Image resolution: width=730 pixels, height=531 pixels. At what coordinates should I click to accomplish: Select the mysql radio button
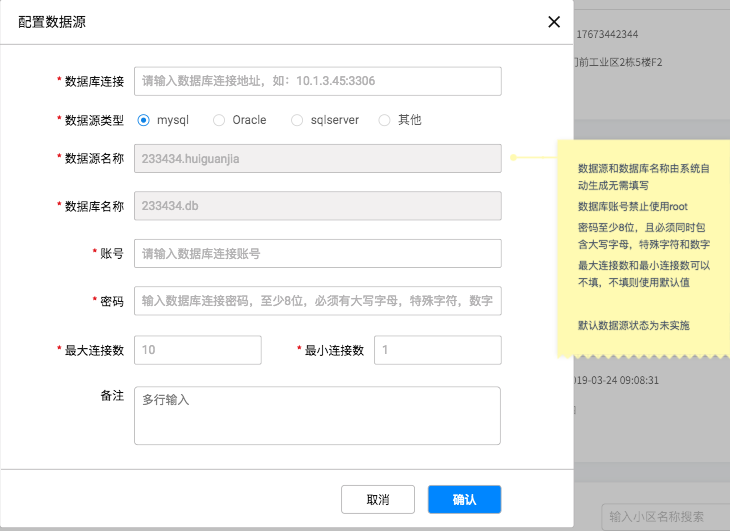click(x=144, y=120)
